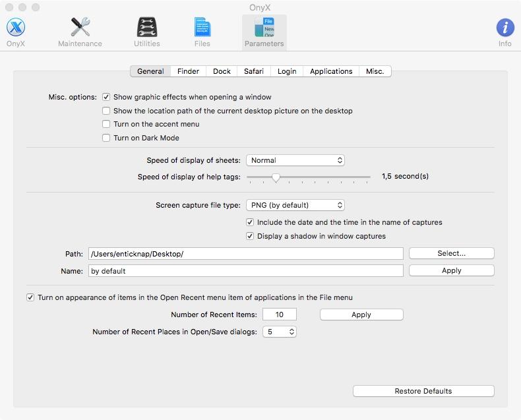The image size is (521, 420).
Task: Click the help tags speed slider knob
Action: pos(276,177)
